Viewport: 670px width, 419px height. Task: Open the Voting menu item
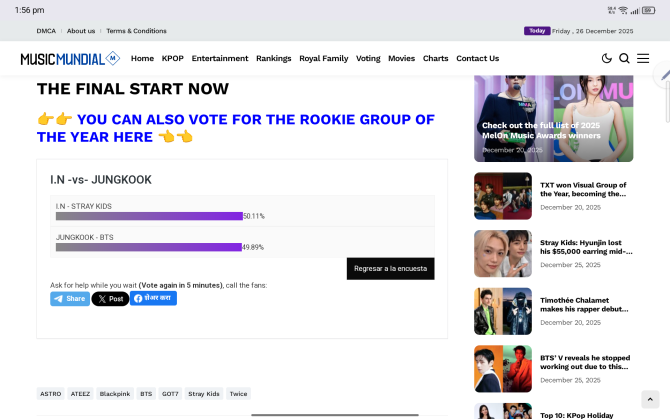click(368, 58)
